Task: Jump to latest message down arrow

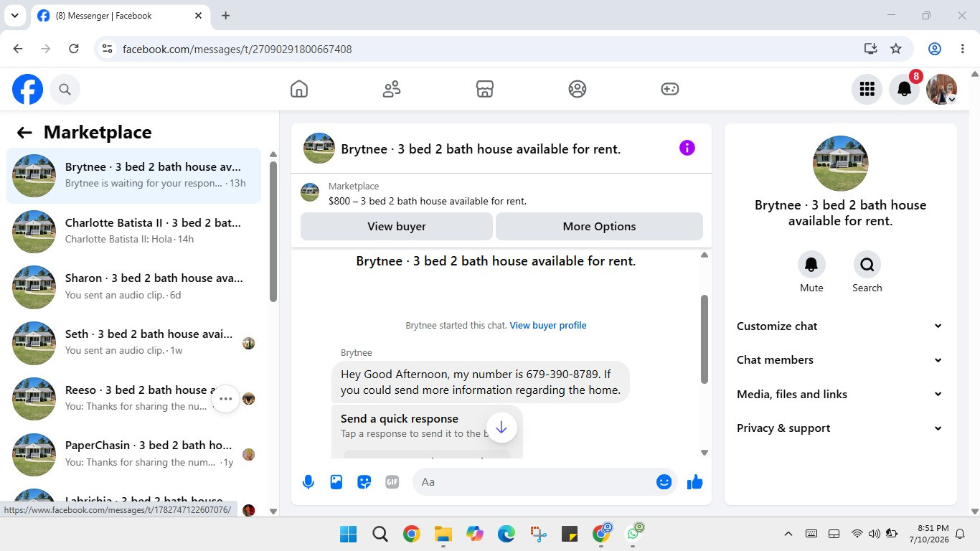Action: point(501,428)
